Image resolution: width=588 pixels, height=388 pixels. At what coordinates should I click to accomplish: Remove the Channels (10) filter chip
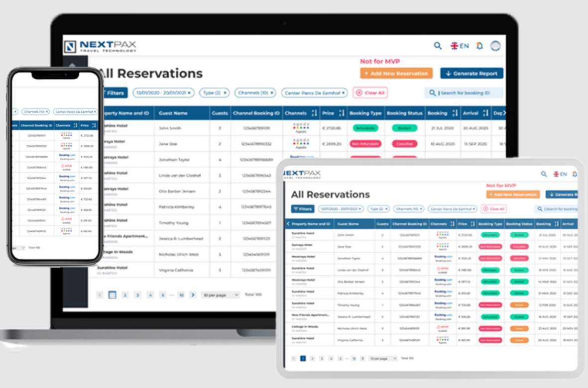tap(272, 93)
